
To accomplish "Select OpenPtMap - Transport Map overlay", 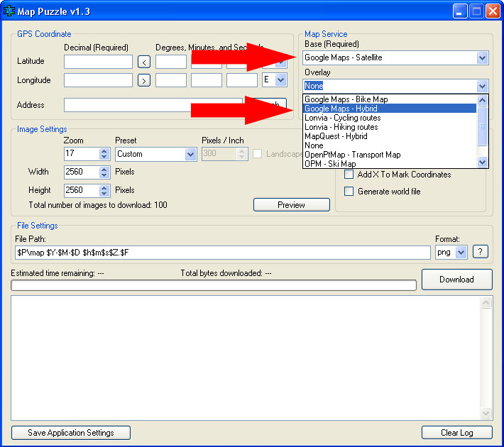I will (389, 155).
